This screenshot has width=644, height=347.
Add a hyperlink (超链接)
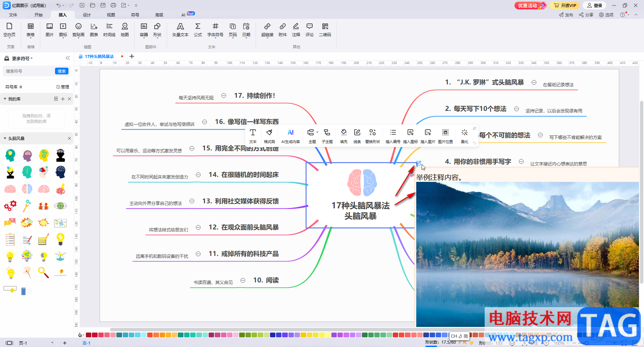click(x=267, y=29)
